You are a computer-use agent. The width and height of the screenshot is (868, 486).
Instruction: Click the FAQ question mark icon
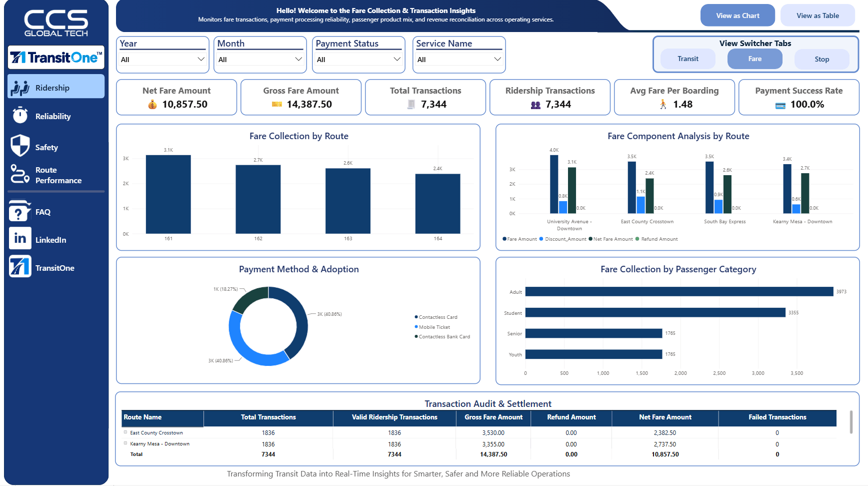point(20,211)
